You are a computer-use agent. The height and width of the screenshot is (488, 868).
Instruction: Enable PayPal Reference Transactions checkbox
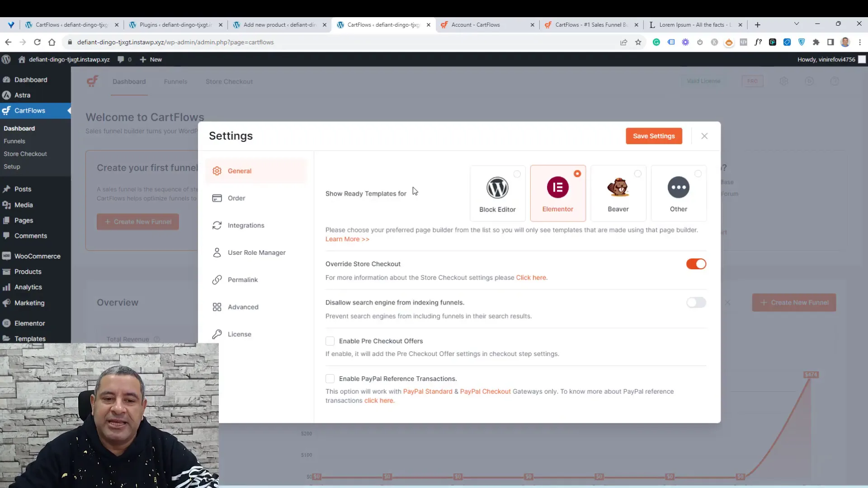point(330,378)
